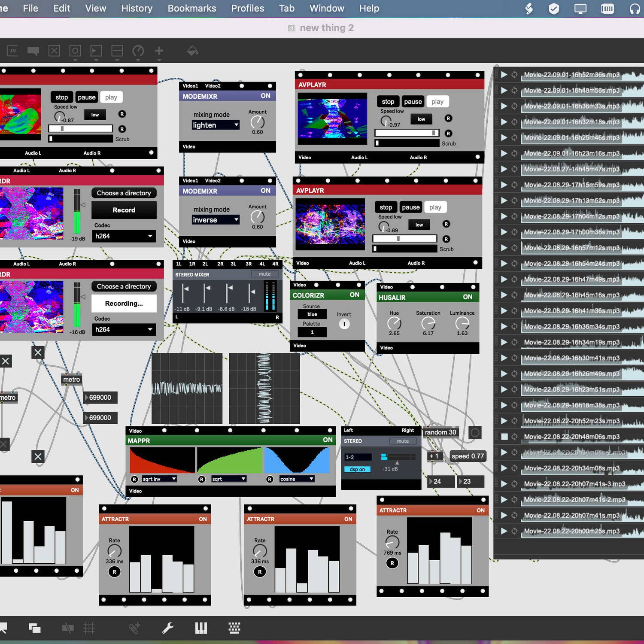Click the dial object icon in the toolbar
644x644 pixels.
(x=138, y=51)
